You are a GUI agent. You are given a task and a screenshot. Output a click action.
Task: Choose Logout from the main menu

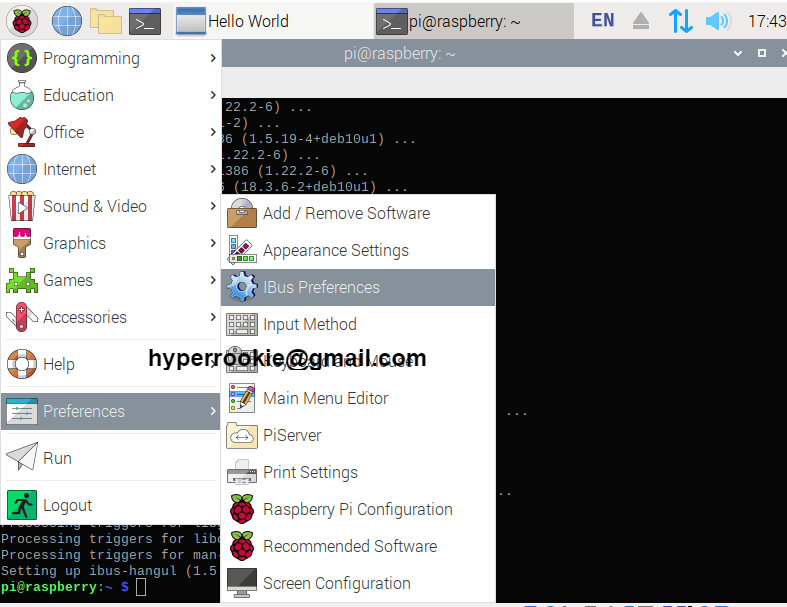pos(111,505)
